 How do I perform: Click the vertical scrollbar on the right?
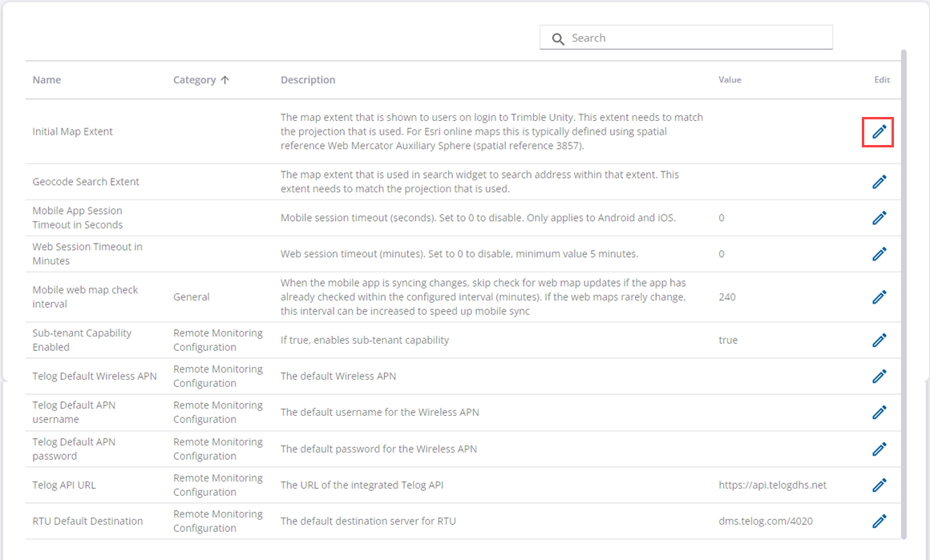click(904, 288)
